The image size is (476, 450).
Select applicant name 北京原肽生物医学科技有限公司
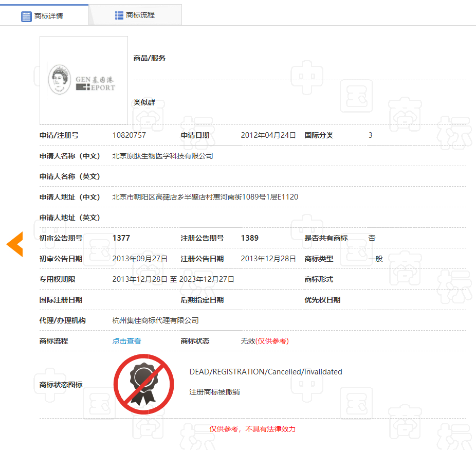point(162,156)
